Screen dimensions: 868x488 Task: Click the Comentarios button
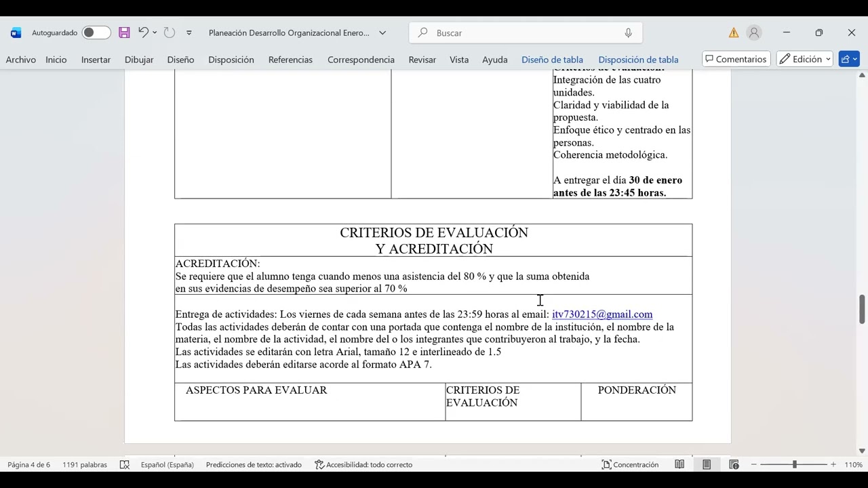pyautogui.click(x=736, y=59)
